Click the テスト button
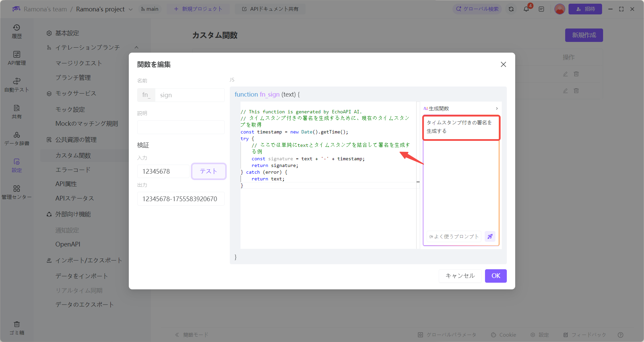The width and height of the screenshot is (644, 342). [x=209, y=171]
